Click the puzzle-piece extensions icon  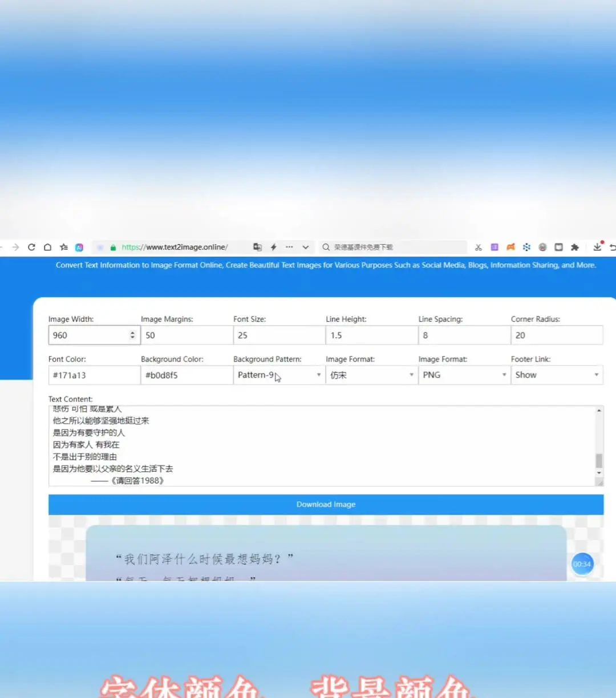(575, 247)
